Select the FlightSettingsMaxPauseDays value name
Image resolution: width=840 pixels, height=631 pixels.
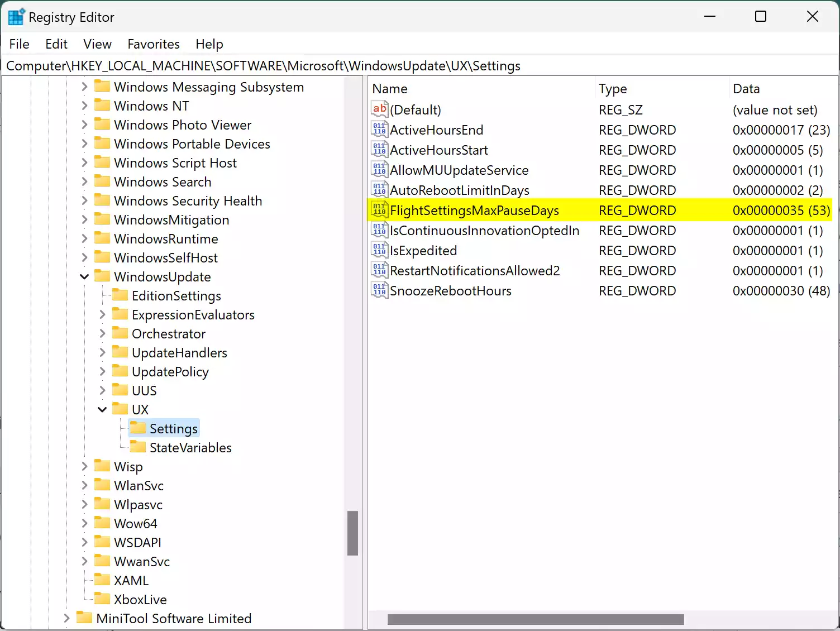point(474,211)
